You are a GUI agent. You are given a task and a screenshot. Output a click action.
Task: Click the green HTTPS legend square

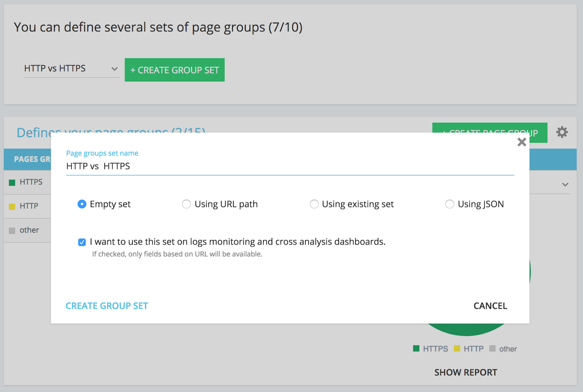tap(416, 348)
